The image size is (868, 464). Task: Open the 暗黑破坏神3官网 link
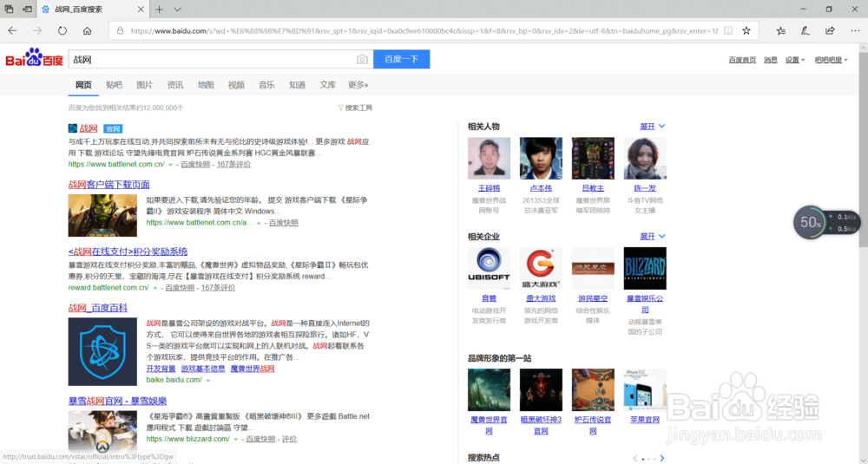(x=541, y=425)
